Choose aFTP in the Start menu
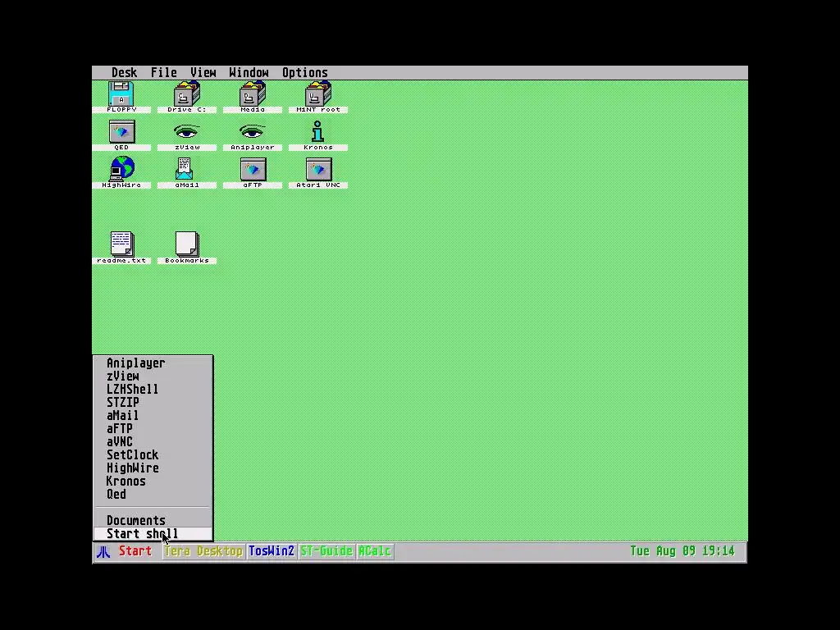 tap(153, 428)
